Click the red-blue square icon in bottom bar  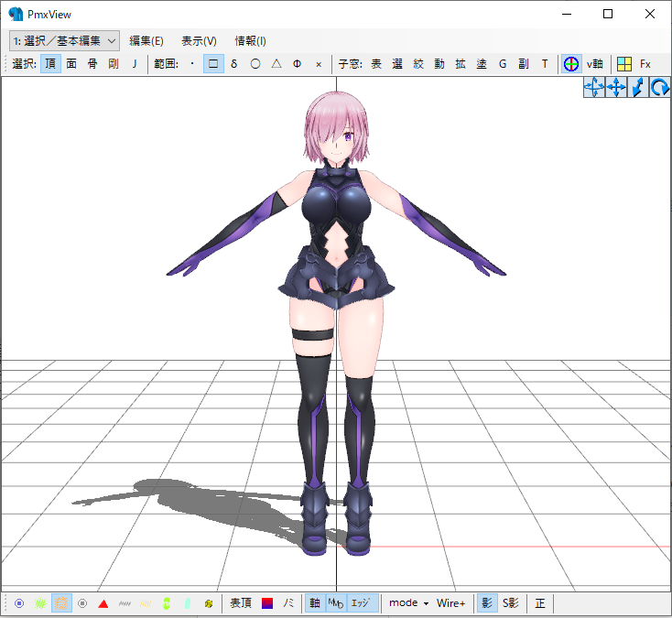coord(267,603)
